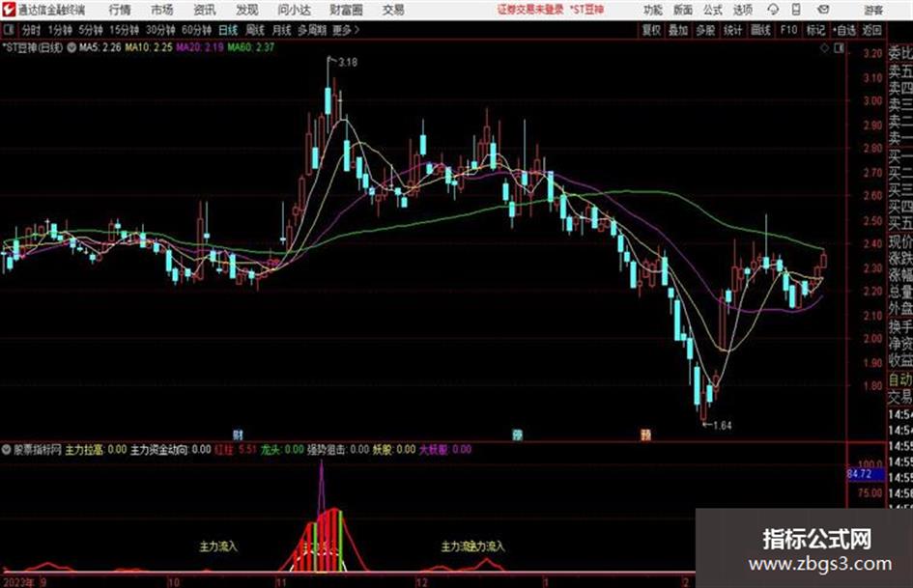The height and width of the screenshot is (588, 913).
Task: Click the 叠加 overlay toolbar button
Action: click(x=678, y=30)
